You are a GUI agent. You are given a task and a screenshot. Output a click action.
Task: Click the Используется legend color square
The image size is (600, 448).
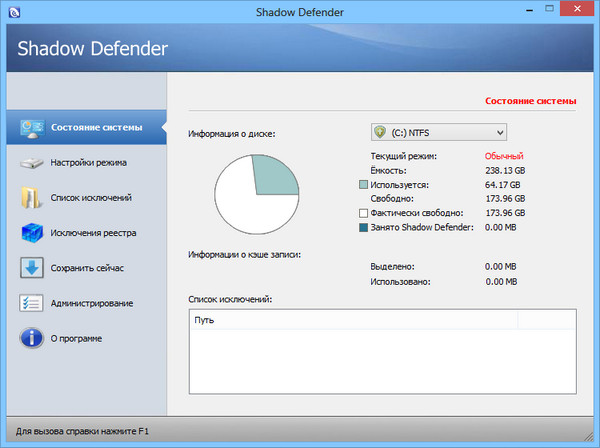[x=364, y=185]
